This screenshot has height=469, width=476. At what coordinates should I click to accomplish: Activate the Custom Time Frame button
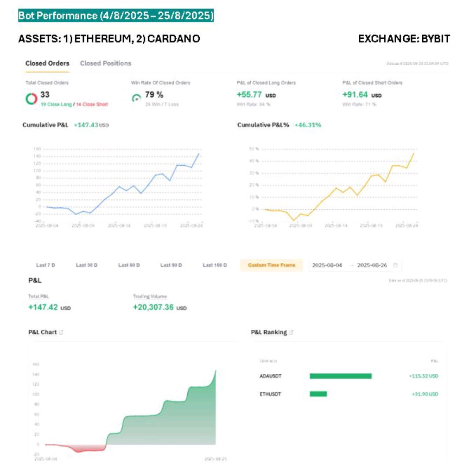pos(271,265)
